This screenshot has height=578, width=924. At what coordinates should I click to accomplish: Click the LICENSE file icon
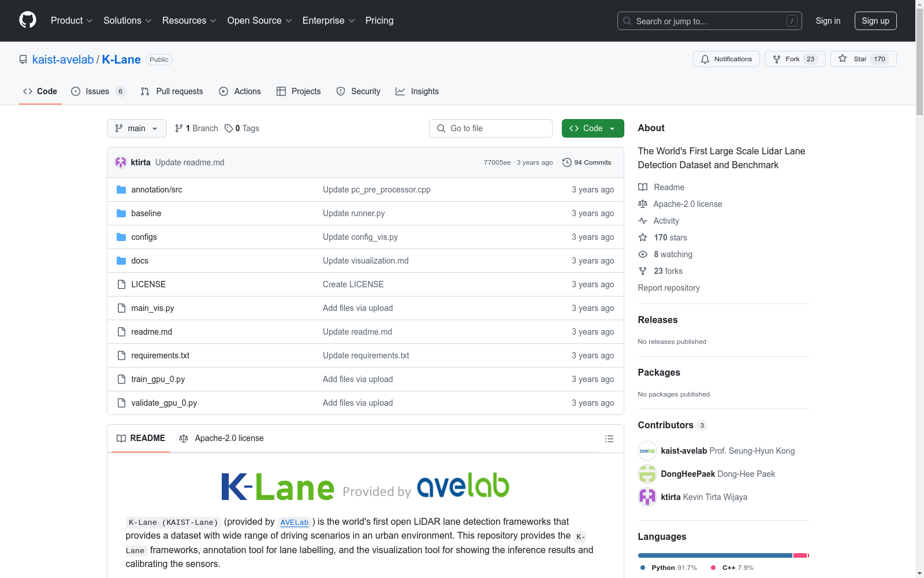click(121, 284)
